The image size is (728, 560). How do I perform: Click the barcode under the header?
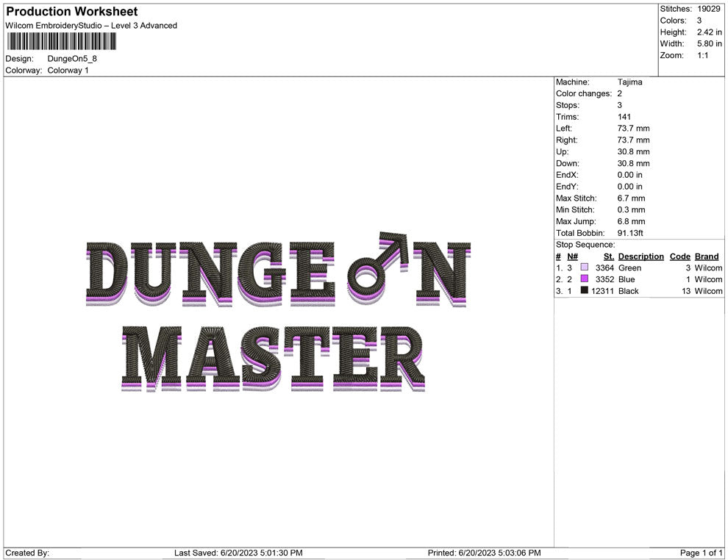[61, 41]
